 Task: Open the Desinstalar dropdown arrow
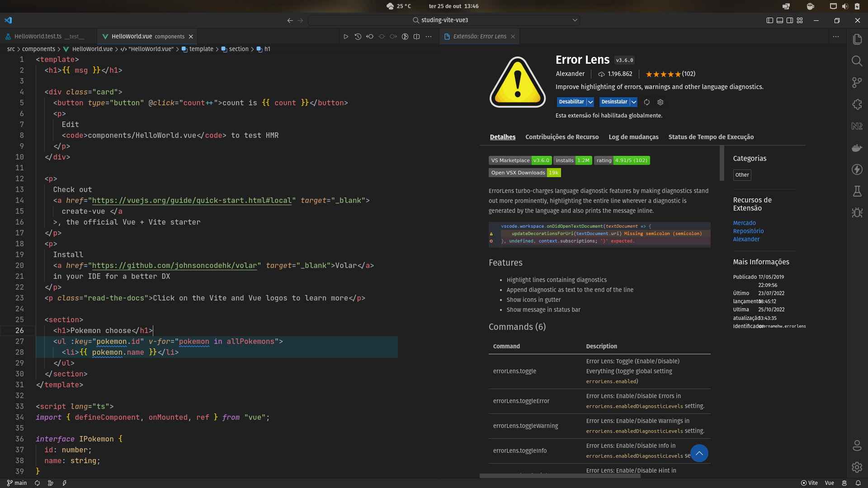coord(633,102)
